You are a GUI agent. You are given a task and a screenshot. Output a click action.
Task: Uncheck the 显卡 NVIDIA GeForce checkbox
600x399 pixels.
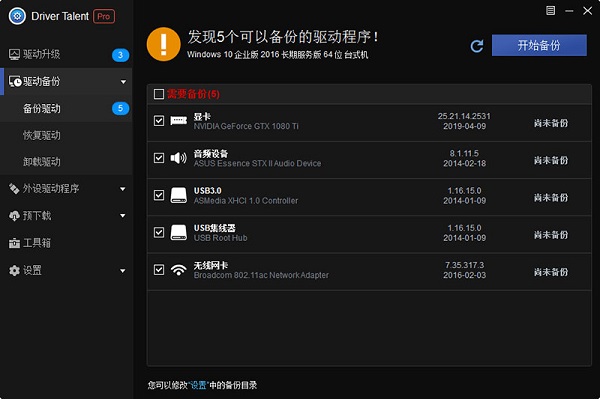(x=159, y=121)
